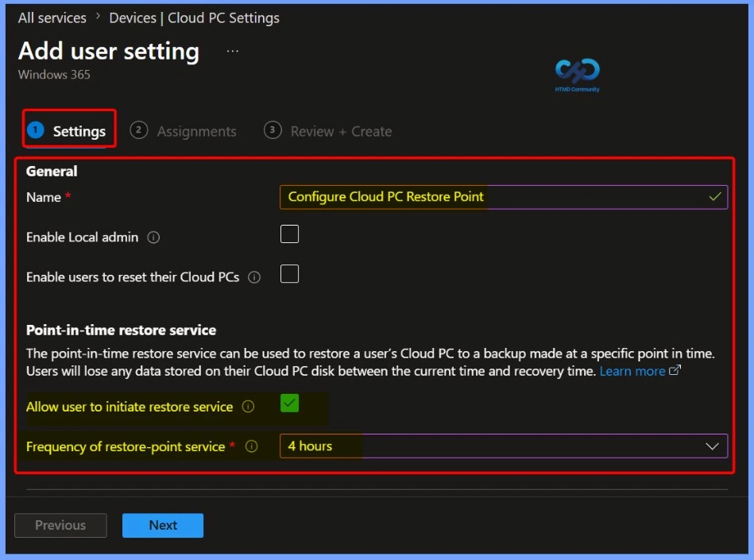Navigate to All services breadcrumb
This screenshot has height=560, width=754.
[x=52, y=17]
